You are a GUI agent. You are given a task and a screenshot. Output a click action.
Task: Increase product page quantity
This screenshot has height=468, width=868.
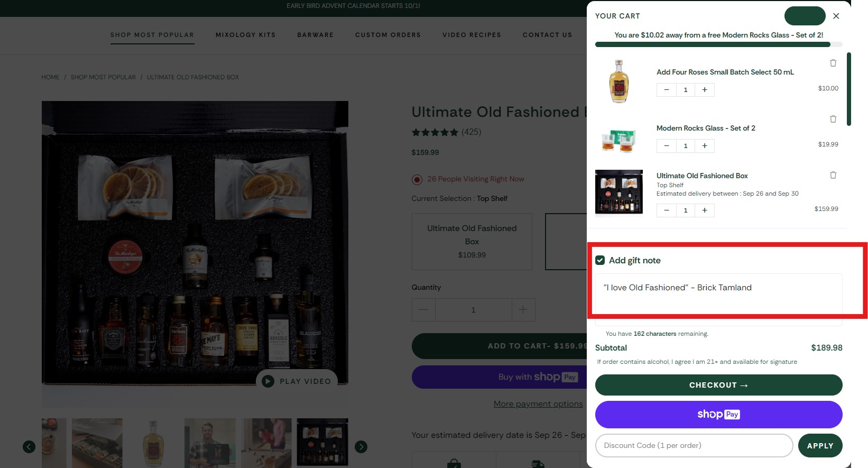tap(523, 310)
